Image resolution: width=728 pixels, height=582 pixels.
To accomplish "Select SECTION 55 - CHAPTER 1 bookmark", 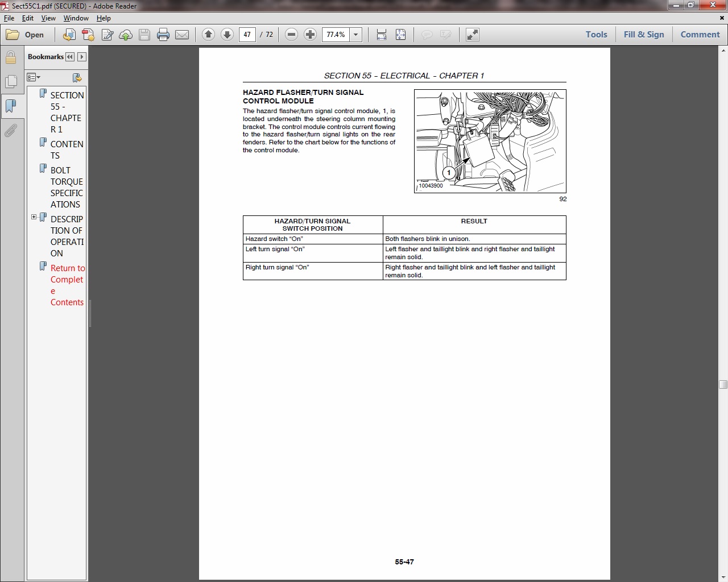I will point(67,113).
